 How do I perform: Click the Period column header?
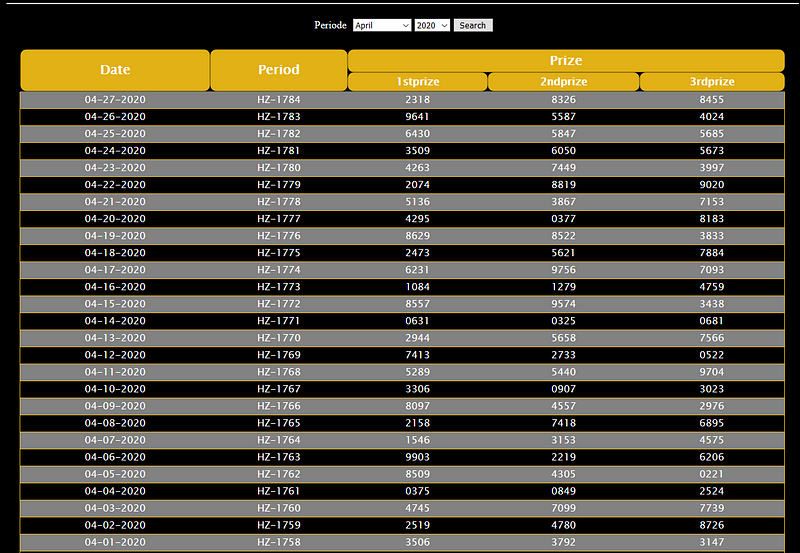[x=279, y=70]
